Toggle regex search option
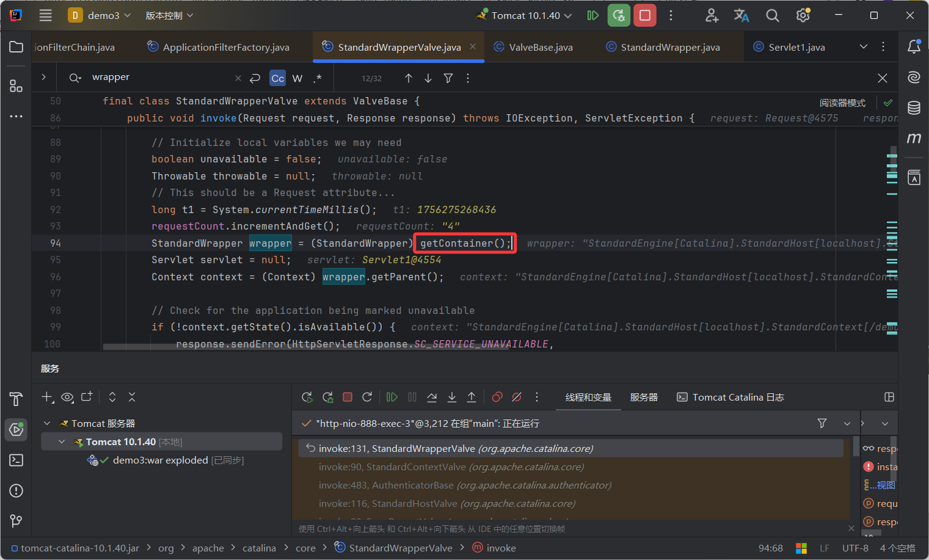 [x=318, y=78]
